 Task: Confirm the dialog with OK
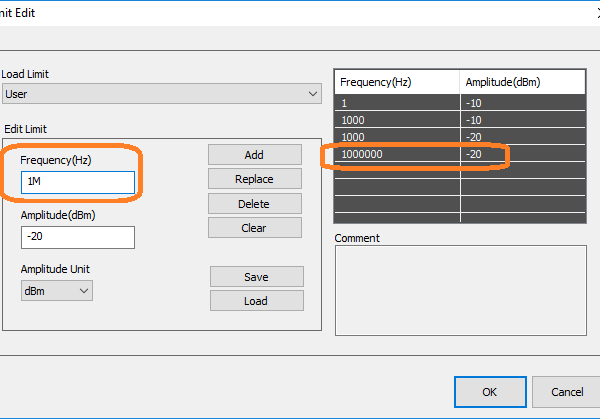pos(489,391)
